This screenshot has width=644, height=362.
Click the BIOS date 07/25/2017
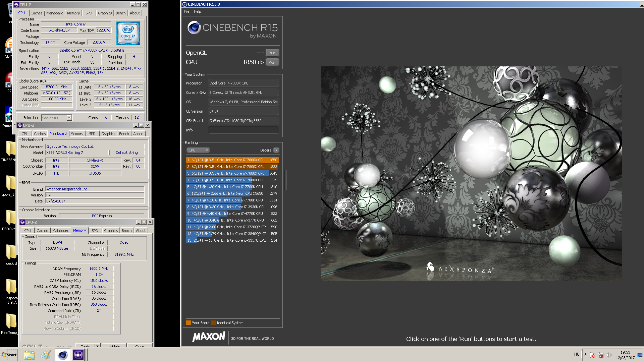tap(95, 201)
